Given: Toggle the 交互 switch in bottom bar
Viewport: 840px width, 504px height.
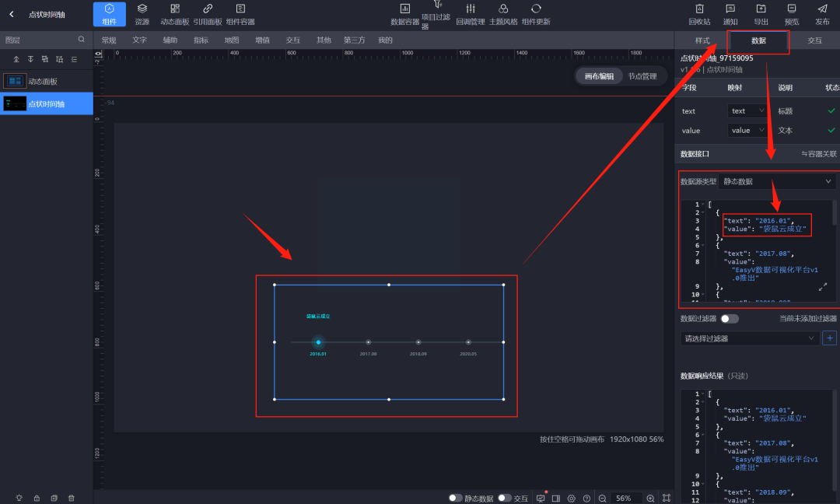Looking at the screenshot, I should click(504, 498).
